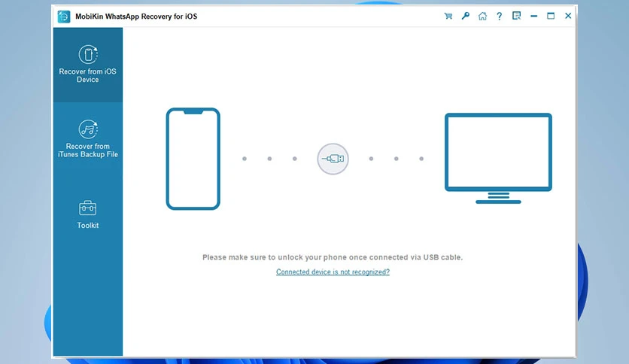Open the question mark help icon

click(499, 16)
